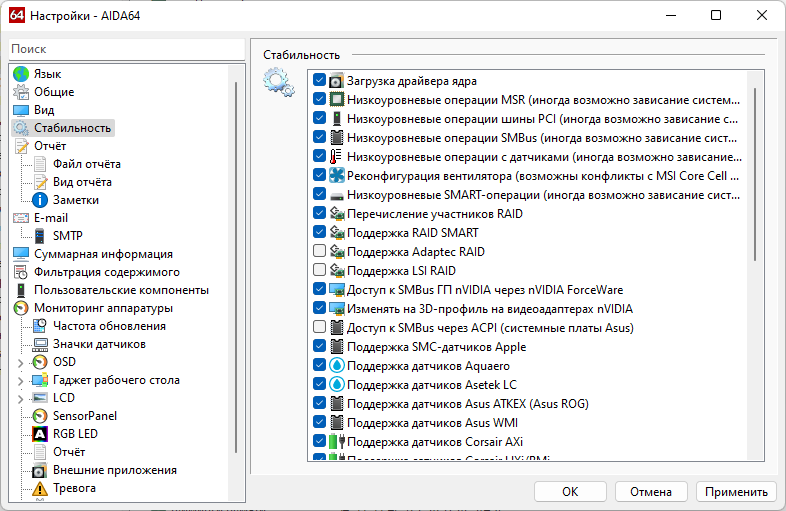The width and height of the screenshot is (786, 511).
Task: Enable Поддержка Adaptec RAID checkbox
Action: pos(319,251)
